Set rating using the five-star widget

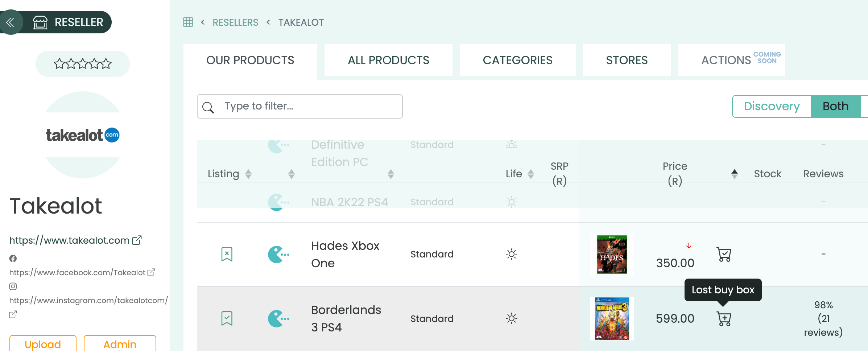tap(83, 64)
